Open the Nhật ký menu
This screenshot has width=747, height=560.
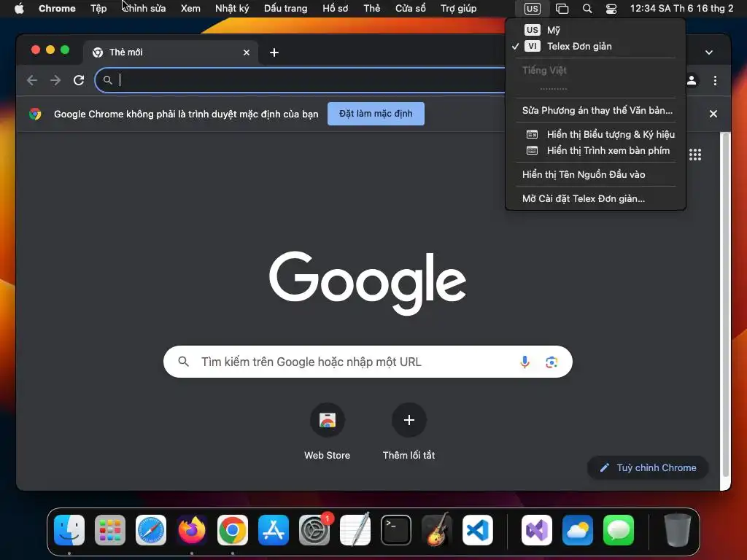pyautogui.click(x=232, y=9)
